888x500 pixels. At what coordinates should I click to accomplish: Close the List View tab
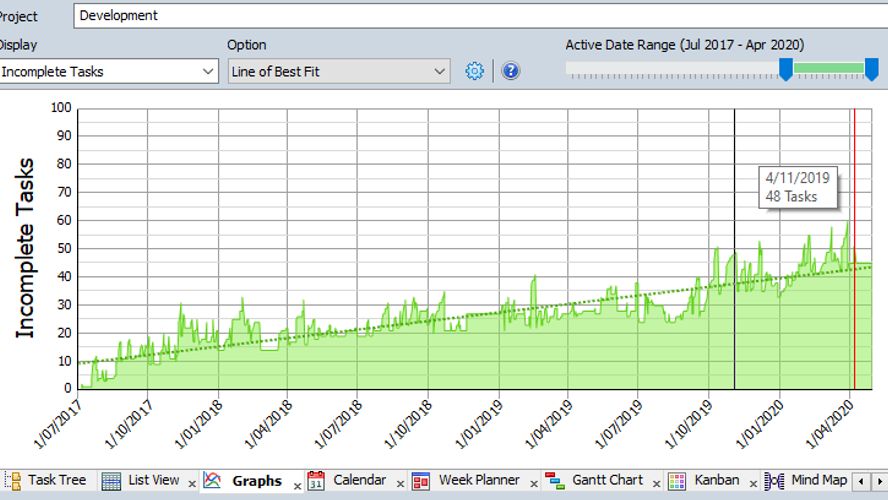coord(192,484)
